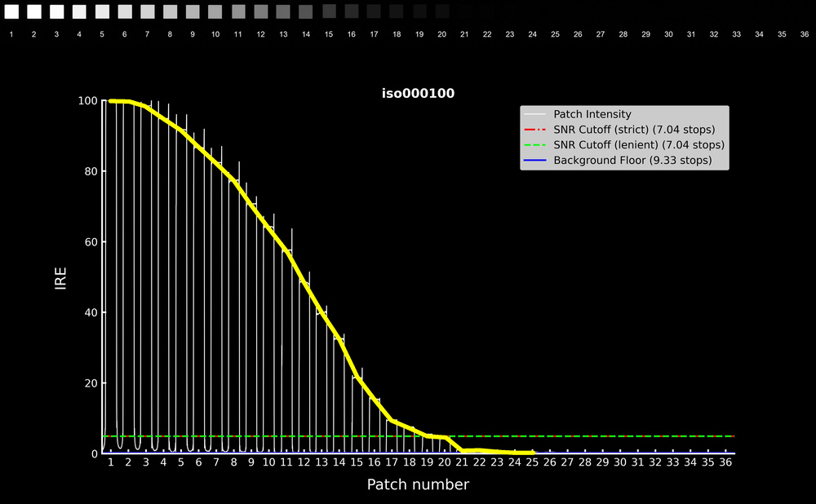Select the gray patch swatch above number 10
The image size is (816, 504).
pos(215,11)
